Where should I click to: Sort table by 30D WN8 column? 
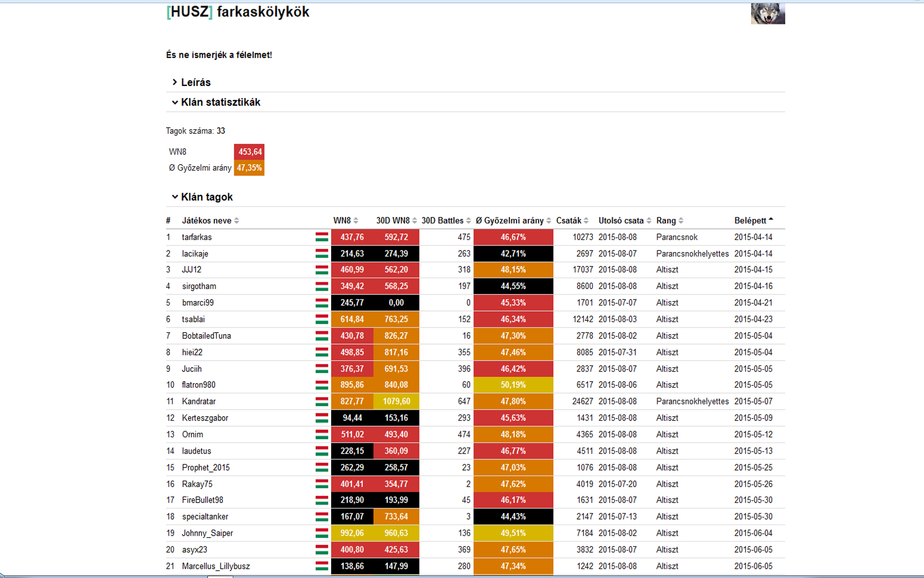click(396, 221)
